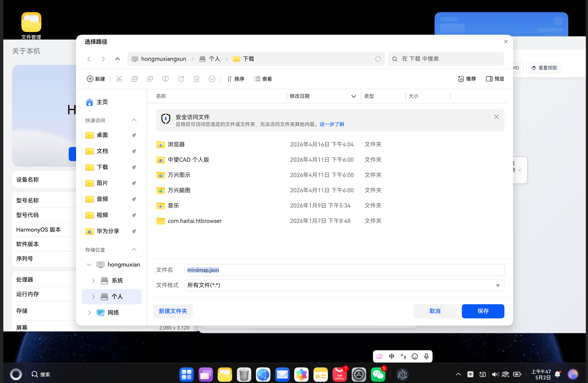Open the 进一步了解 link

pos(332,124)
